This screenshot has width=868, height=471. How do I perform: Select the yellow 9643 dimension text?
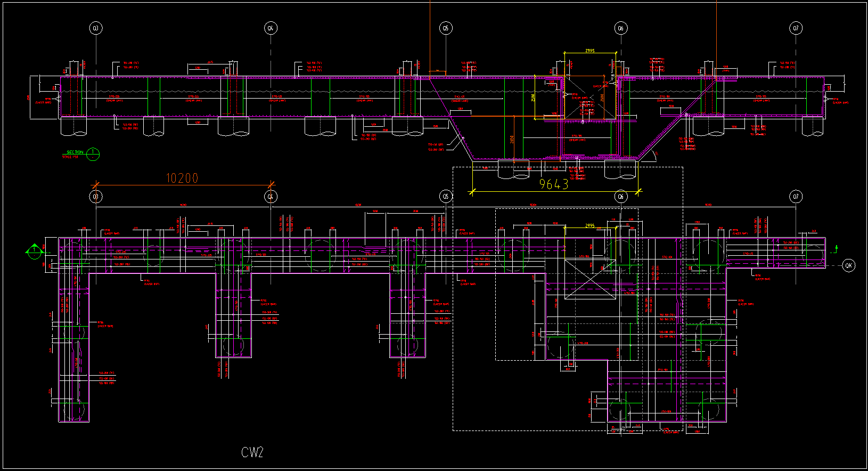(554, 184)
